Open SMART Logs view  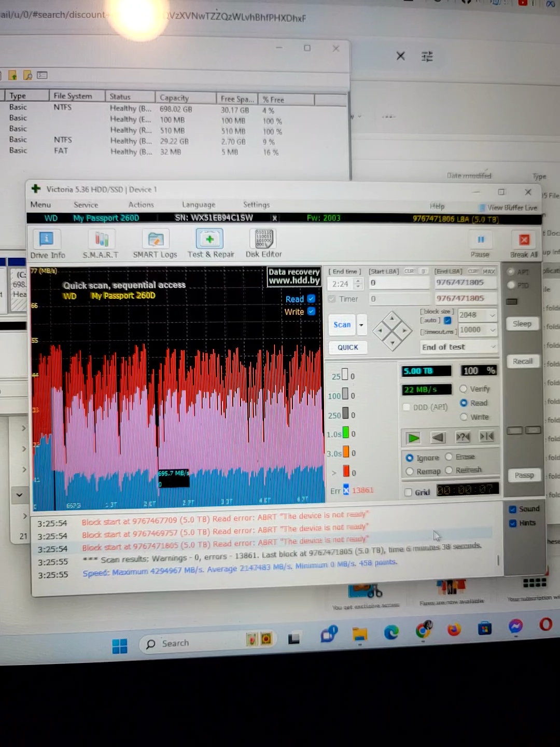pyautogui.click(x=155, y=244)
